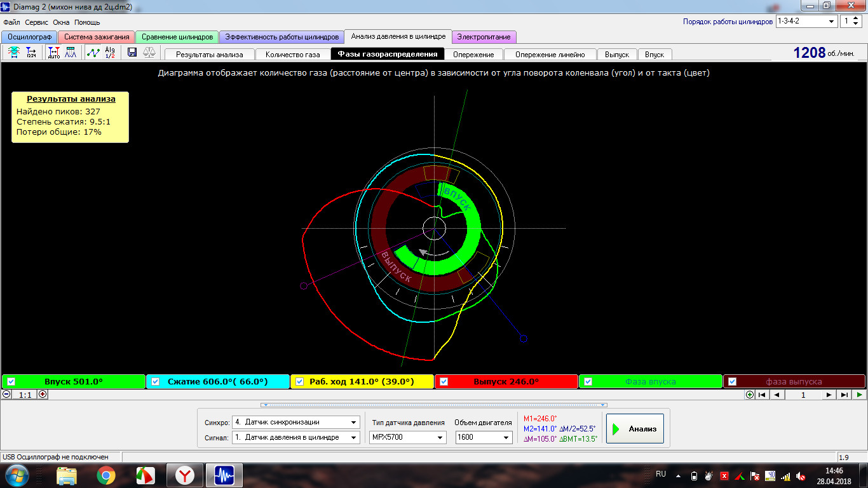Zoom in with the red plus magnifier icon
Image resolution: width=868 pixels, height=488 pixels.
(x=43, y=394)
